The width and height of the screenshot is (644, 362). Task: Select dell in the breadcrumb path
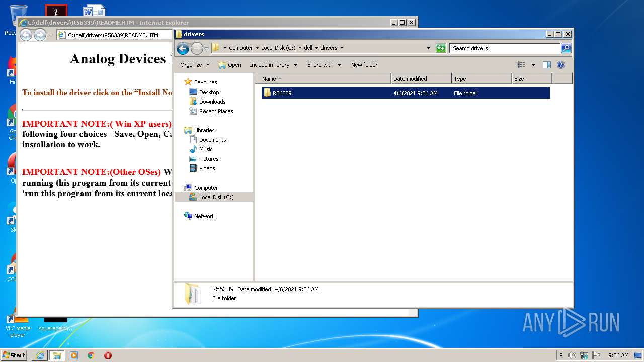308,48
